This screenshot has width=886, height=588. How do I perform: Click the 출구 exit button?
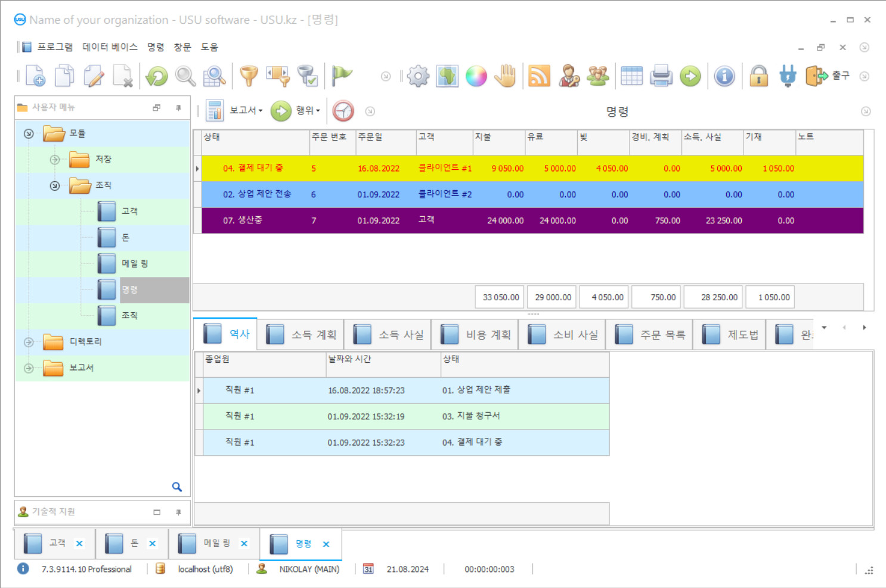point(828,76)
